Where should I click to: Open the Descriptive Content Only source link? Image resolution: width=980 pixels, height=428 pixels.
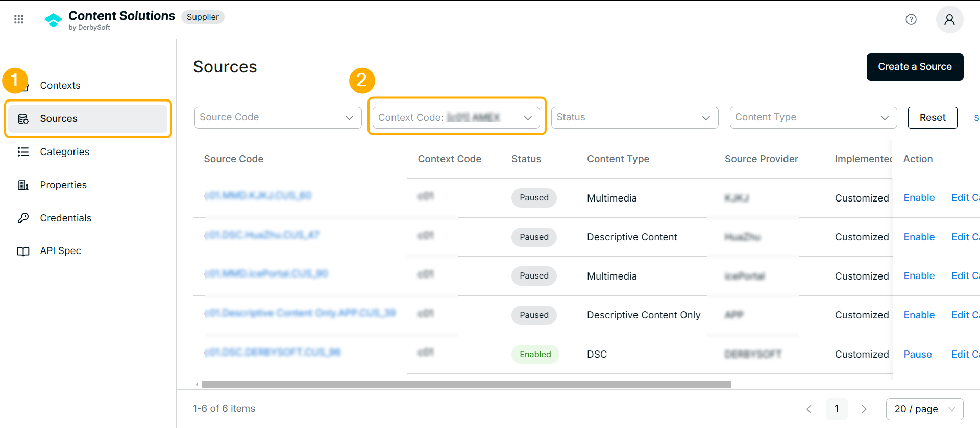tap(300, 313)
